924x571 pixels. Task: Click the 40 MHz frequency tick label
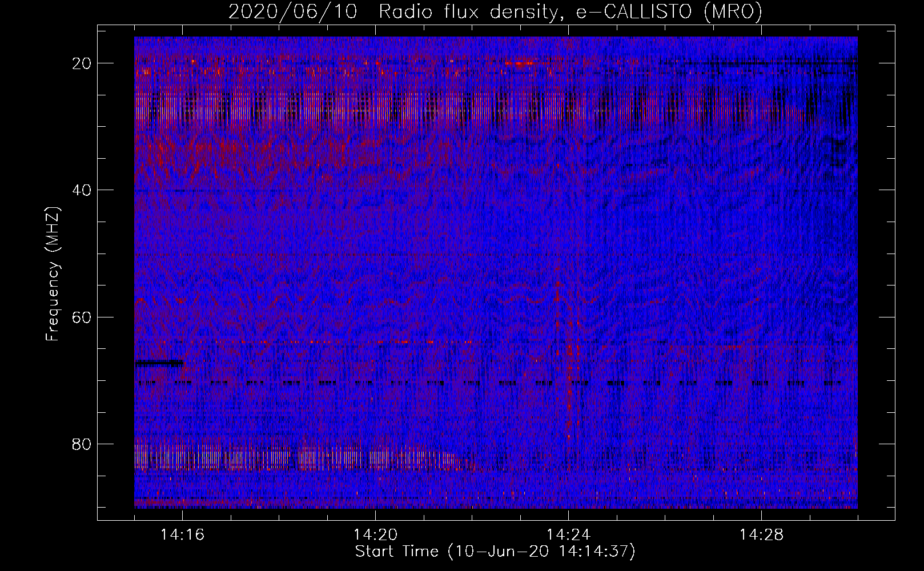tap(82, 190)
